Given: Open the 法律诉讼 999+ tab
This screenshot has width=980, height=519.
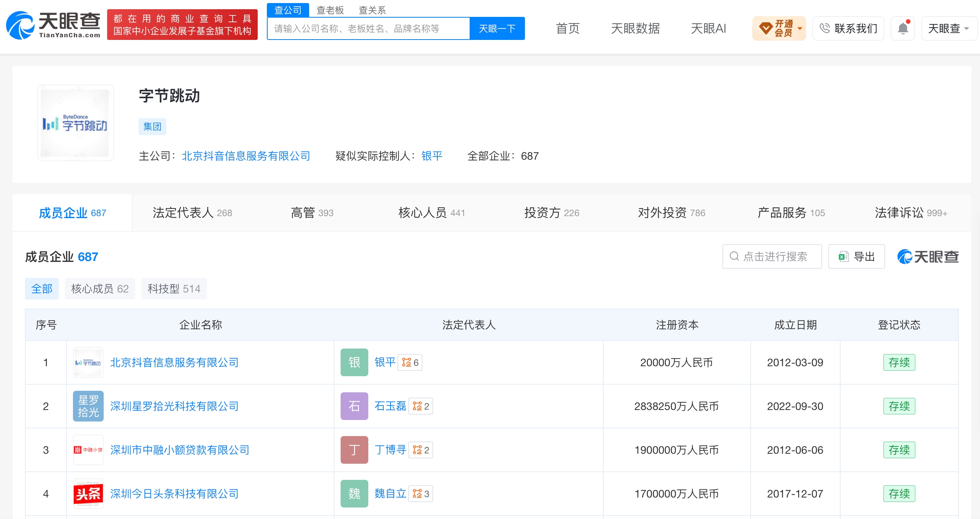Looking at the screenshot, I should point(911,213).
